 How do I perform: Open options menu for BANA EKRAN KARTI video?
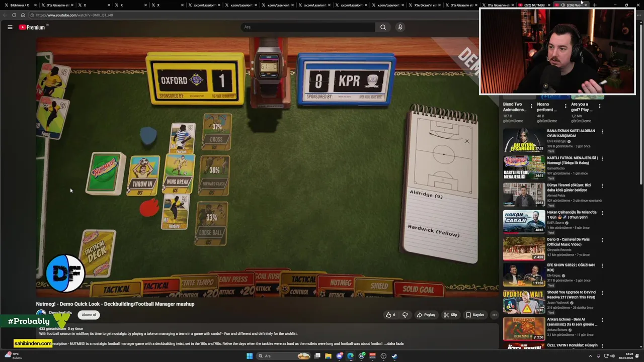[x=602, y=132]
